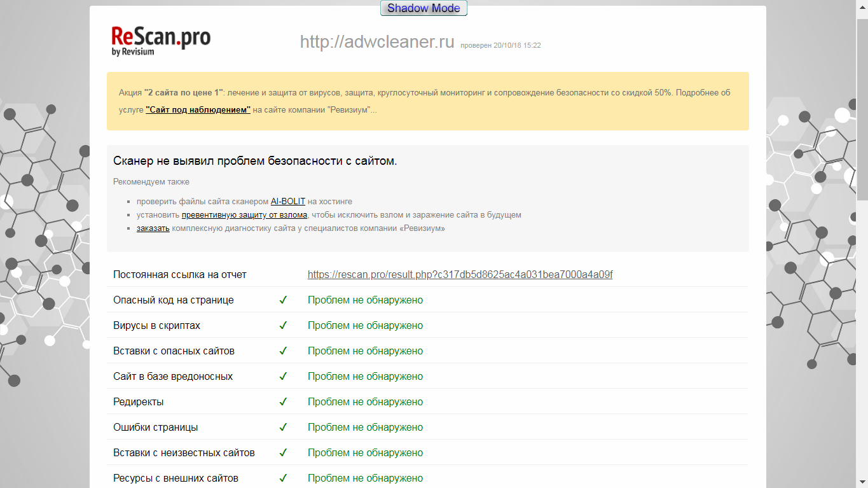Image resolution: width=868 pixels, height=488 pixels.
Task: Click the scrollbar down arrow
Action: click(862, 482)
